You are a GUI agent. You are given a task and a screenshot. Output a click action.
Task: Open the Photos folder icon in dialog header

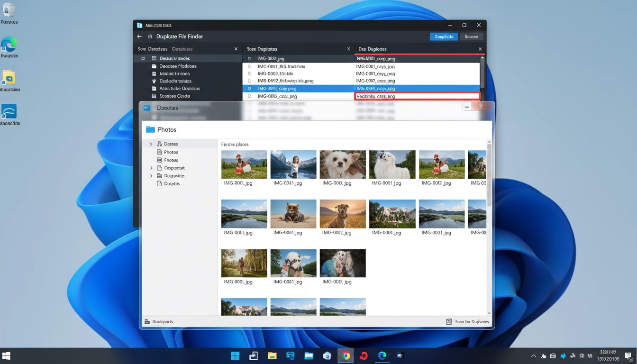[x=151, y=129]
